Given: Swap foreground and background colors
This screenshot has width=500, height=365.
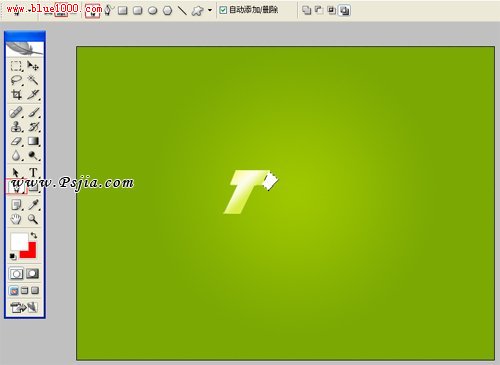Looking at the screenshot, I should tap(34, 235).
